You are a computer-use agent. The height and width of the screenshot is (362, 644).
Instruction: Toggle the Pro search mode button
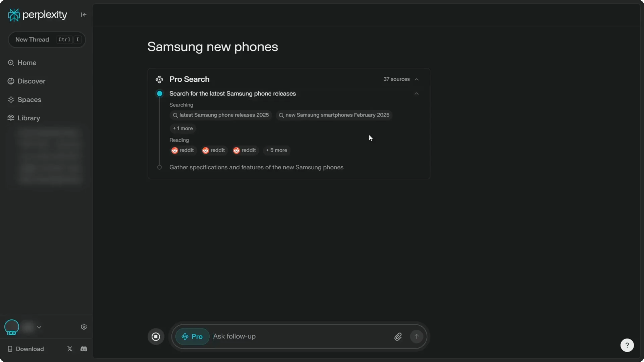tap(192, 337)
